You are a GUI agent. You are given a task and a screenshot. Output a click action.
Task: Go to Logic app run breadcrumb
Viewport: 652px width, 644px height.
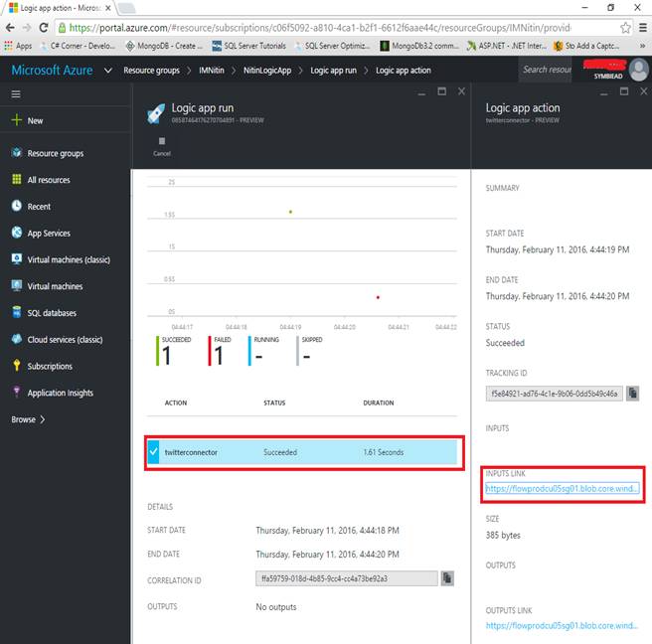(333, 71)
